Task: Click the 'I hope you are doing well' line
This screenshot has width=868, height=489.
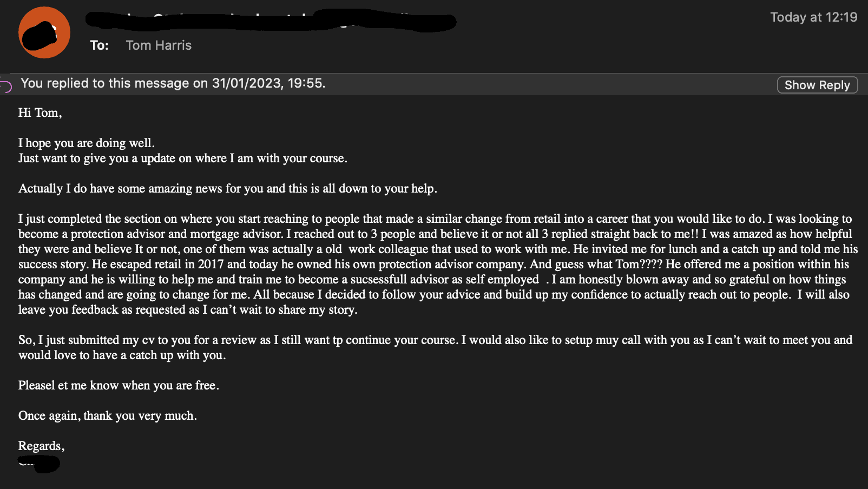Action: pyautogui.click(x=87, y=143)
